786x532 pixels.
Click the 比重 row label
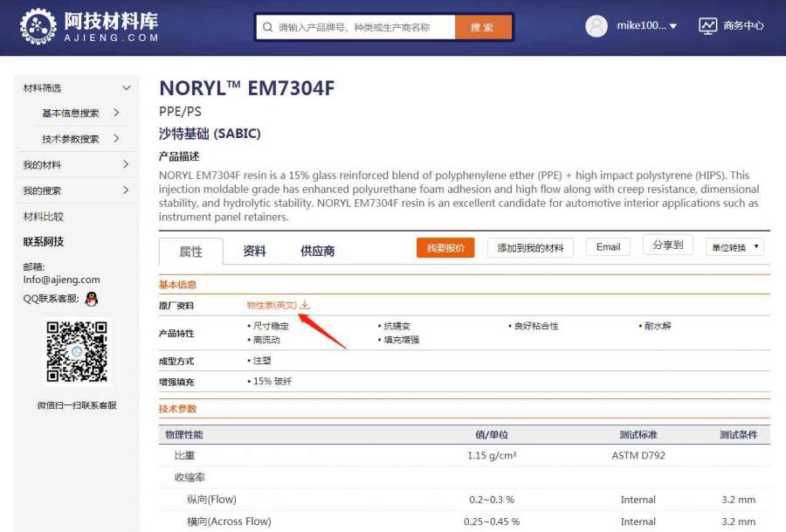[184, 455]
